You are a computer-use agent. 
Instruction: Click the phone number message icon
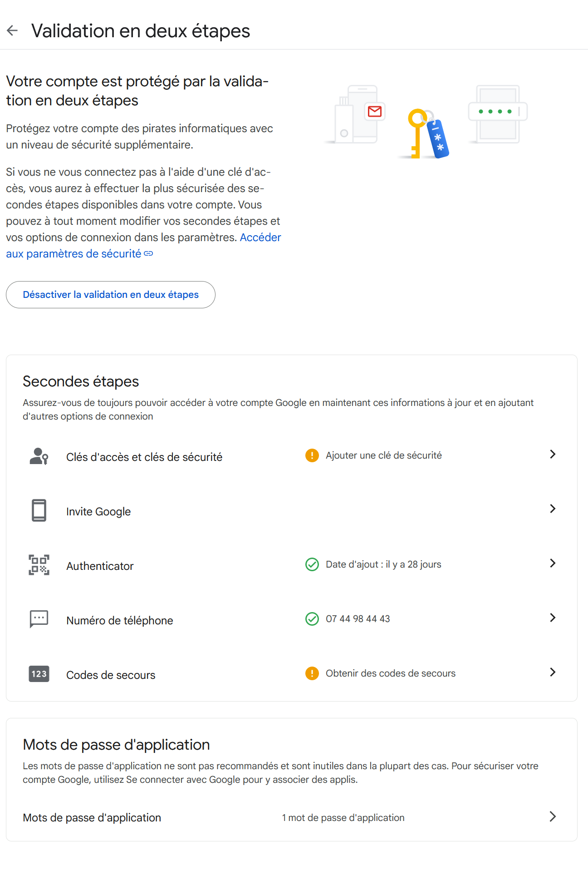(x=39, y=619)
